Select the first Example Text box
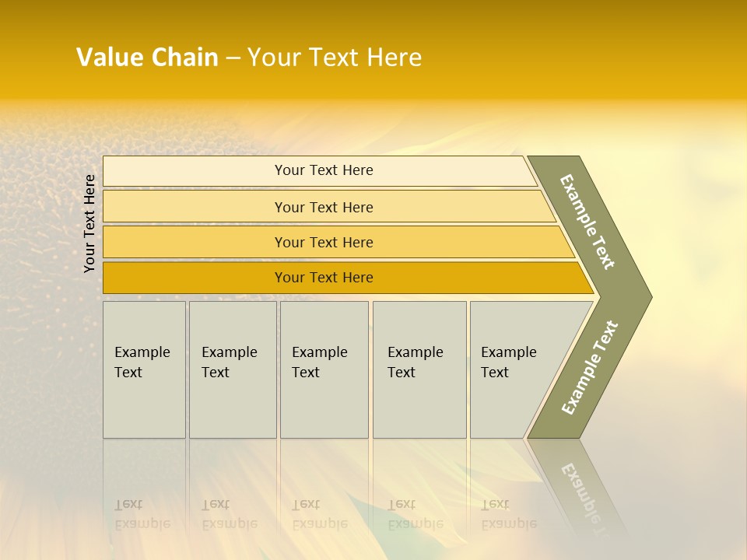This screenshot has height=560, width=747. (144, 369)
